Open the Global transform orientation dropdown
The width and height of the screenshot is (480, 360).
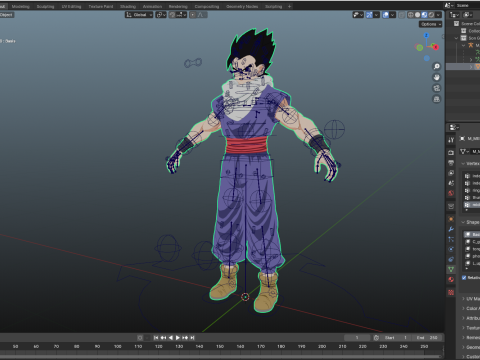[x=139, y=15]
